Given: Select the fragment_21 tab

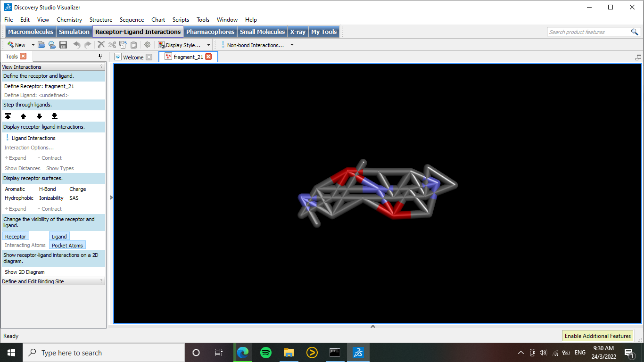Looking at the screenshot, I should [188, 57].
